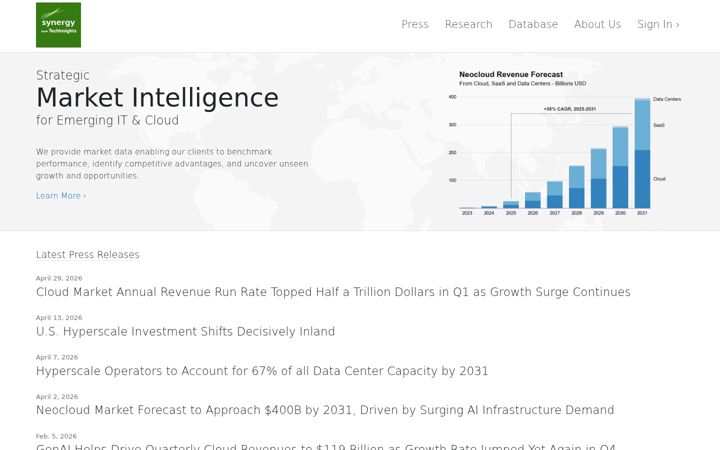
Task: Click the April 29, 2026 date text
Action: click(59, 278)
